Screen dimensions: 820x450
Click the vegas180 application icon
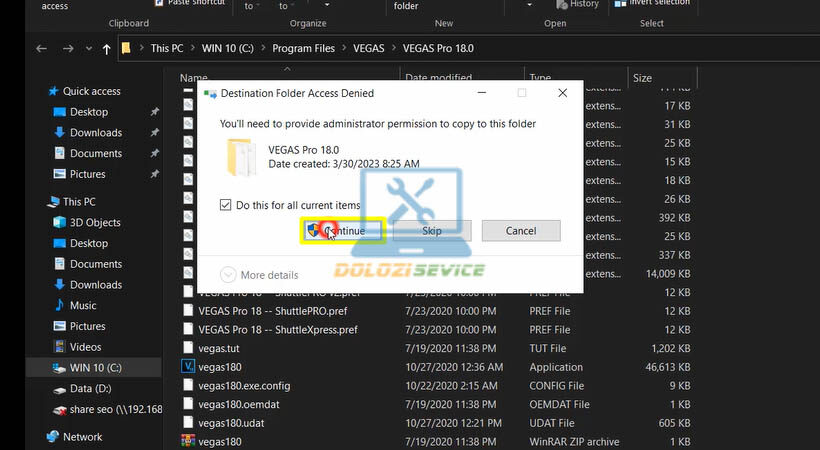(x=188, y=366)
